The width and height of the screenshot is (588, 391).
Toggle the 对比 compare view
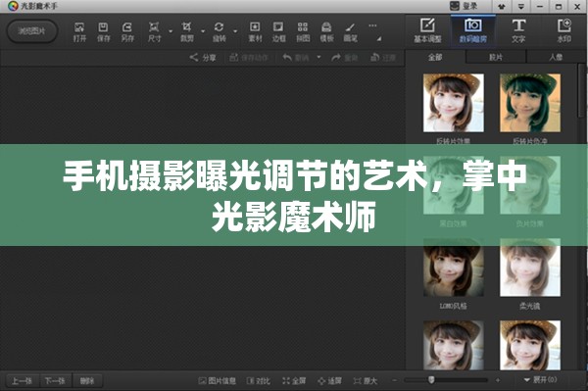tap(258, 381)
